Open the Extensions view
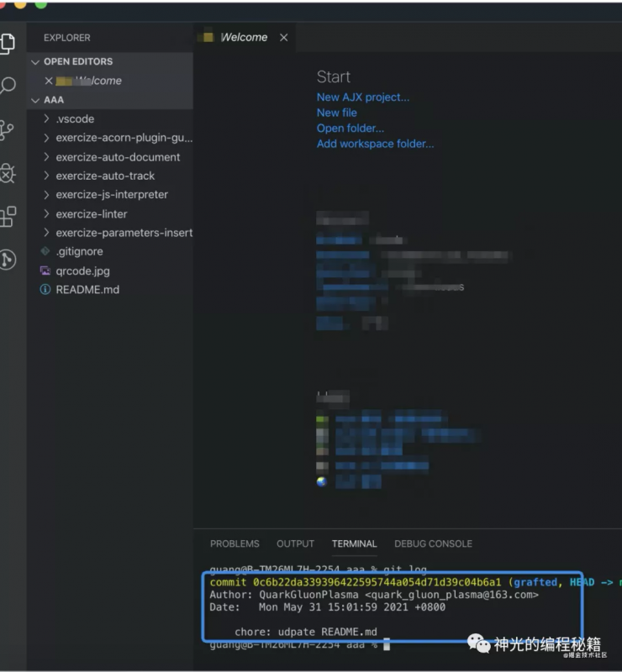622x672 pixels. coord(8,217)
